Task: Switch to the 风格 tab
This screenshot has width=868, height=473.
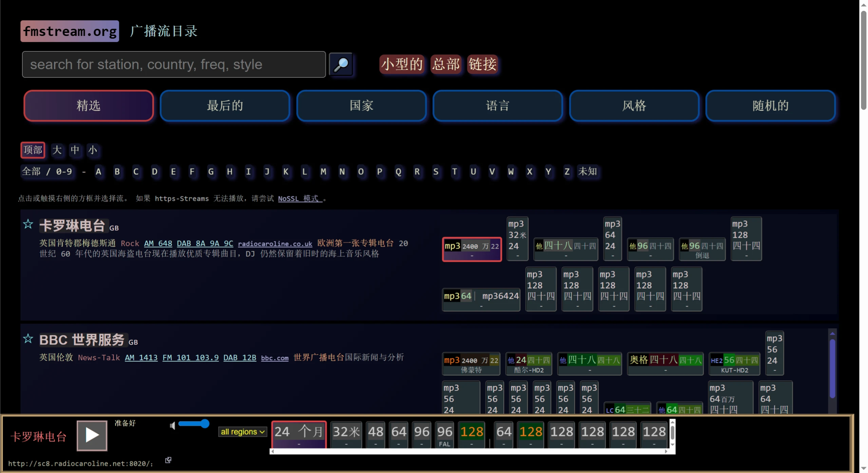Action: click(x=634, y=106)
